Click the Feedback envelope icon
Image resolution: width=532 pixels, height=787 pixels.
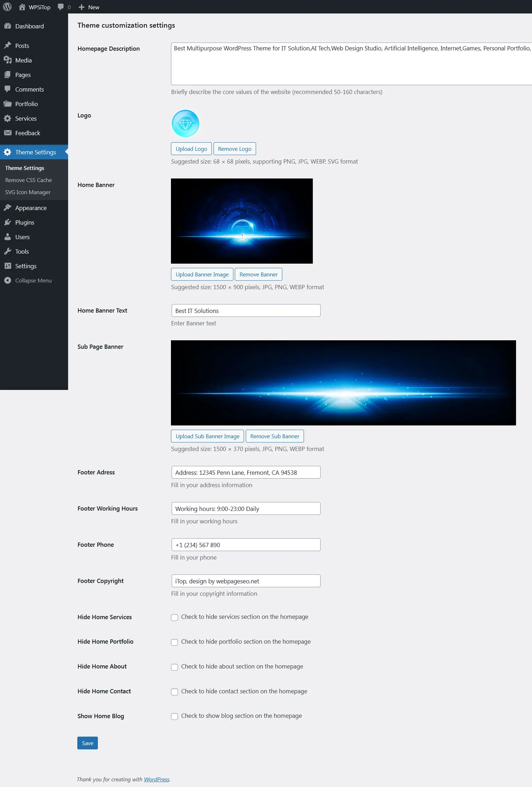pyautogui.click(x=7, y=133)
